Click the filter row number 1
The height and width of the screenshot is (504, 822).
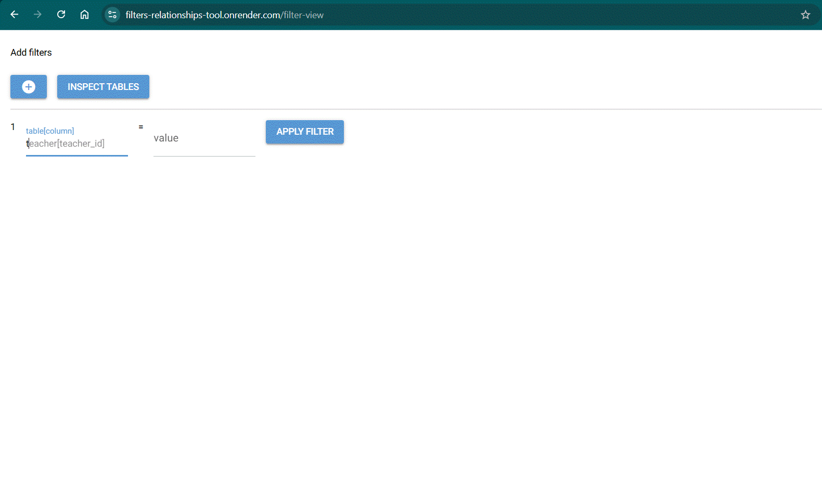13,127
